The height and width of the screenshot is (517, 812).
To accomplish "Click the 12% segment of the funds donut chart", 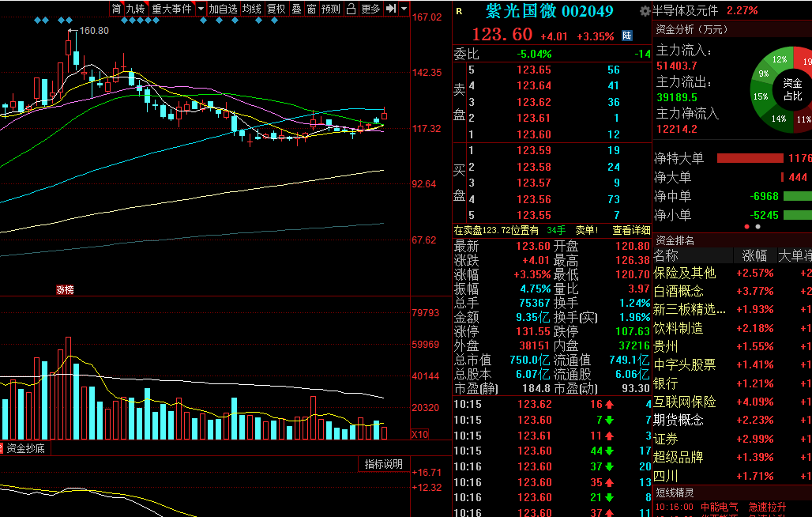I will [x=780, y=59].
